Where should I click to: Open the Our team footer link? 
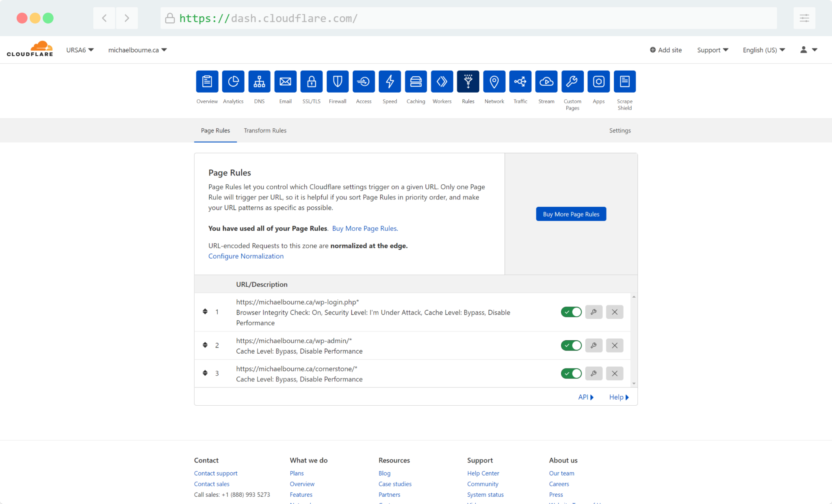(562, 473)
